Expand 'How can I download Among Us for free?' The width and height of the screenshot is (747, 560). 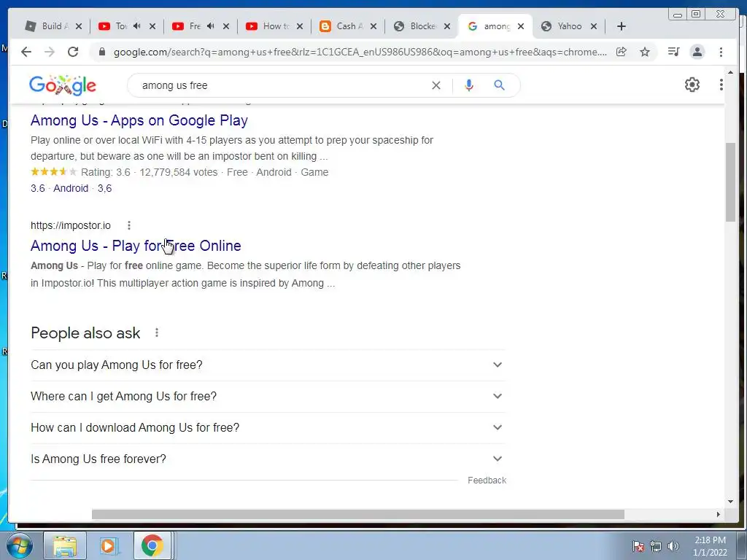click(268, 427)
